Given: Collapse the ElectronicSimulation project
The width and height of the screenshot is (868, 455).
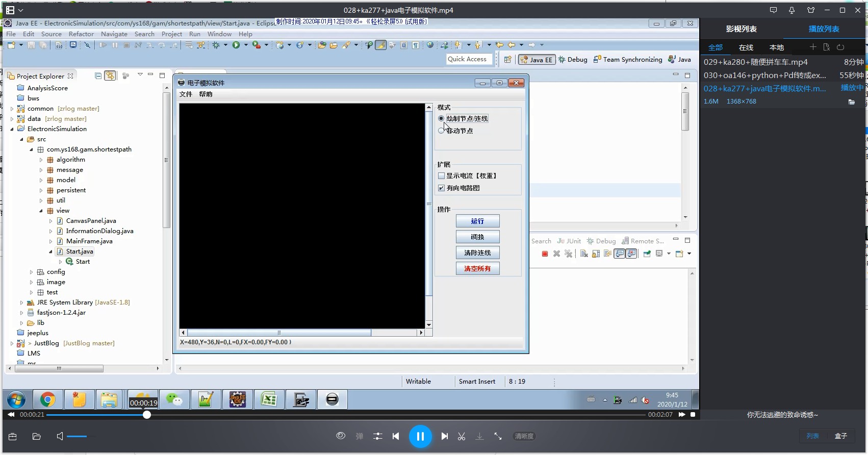Looking at the screenshot, I should 12,129.
